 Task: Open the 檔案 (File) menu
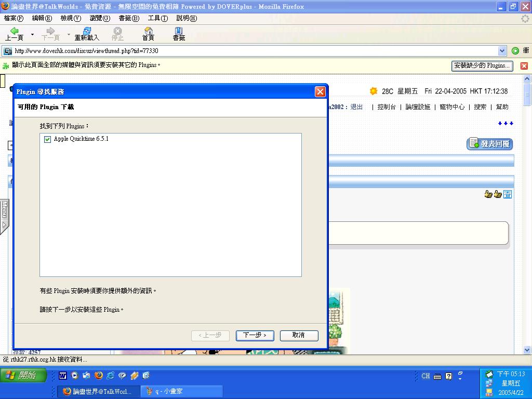coord(14,18)
